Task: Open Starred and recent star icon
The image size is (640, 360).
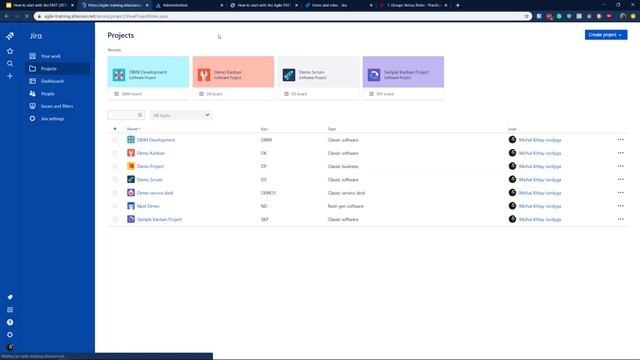Action: (10, 51)
